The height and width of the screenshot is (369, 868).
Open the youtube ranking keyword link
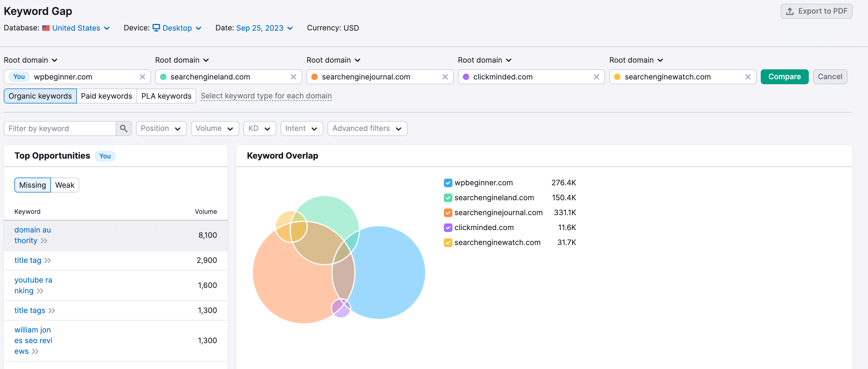click(x=33, y=286)
